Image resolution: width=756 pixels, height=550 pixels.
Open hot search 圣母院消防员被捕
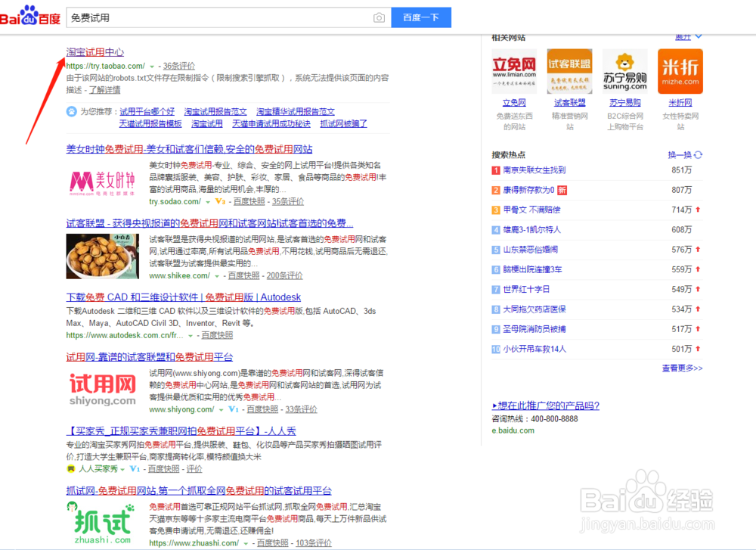[534, 329]
